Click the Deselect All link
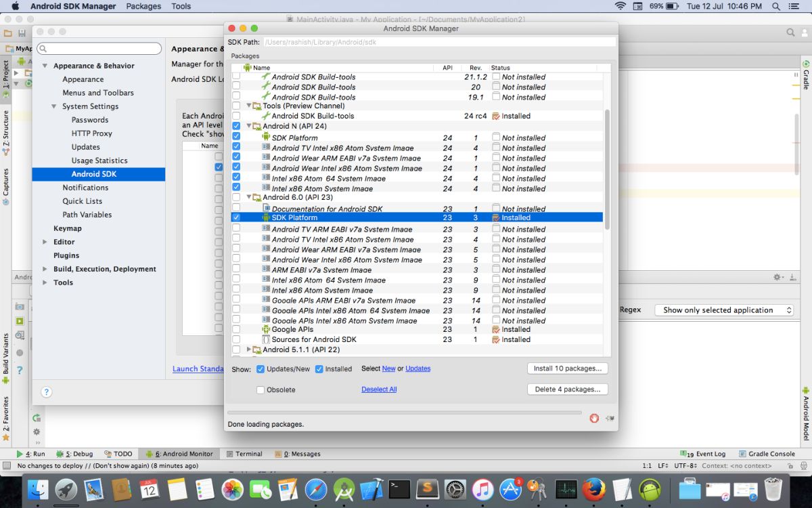 (379, 389)
